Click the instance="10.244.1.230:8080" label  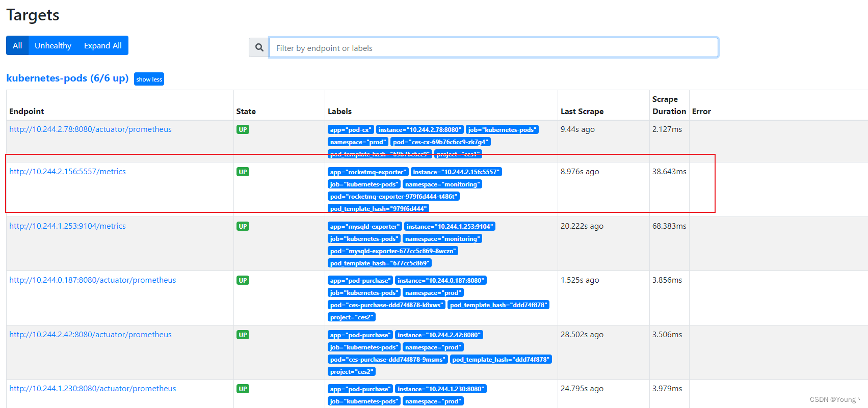click(x=441, y=389)
